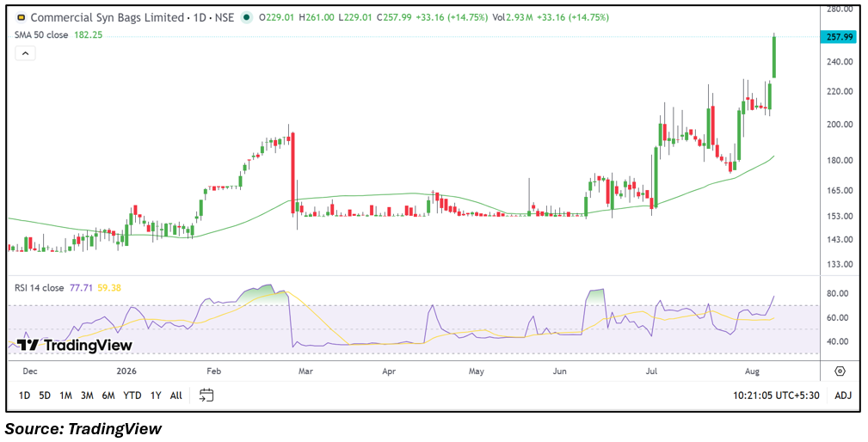
Task: Open chart settings gear icon
Action: [840, 371]
